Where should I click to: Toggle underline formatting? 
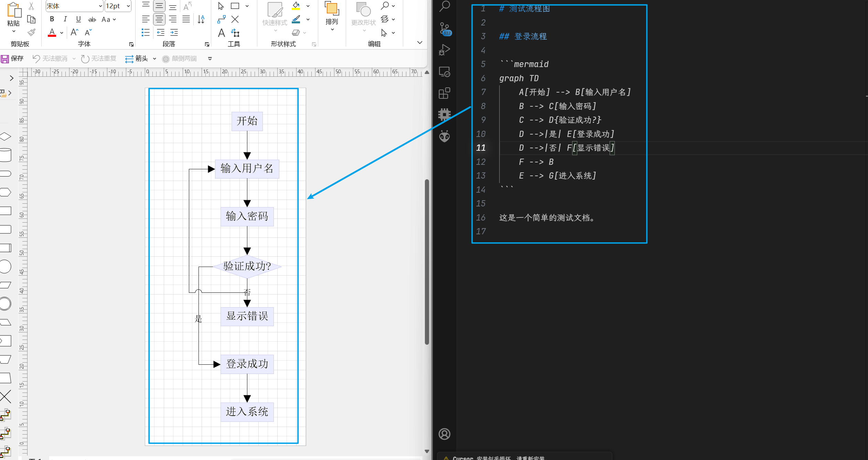(x=78, y=19)
